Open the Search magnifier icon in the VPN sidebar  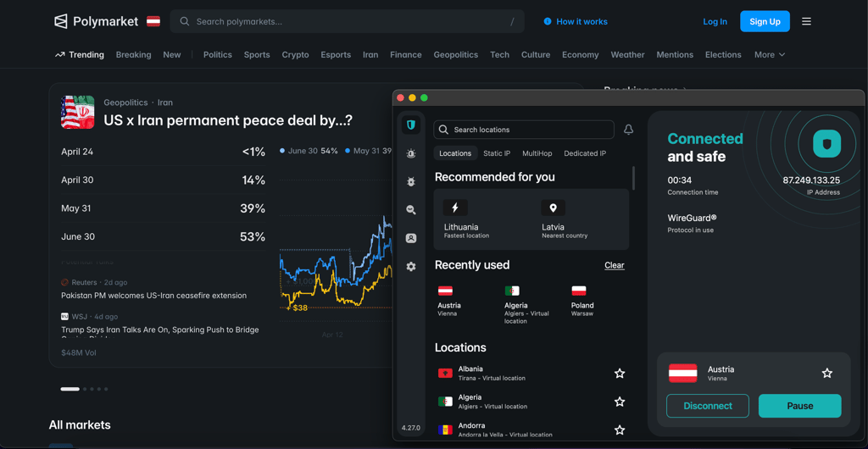pyautogui.click(x=411, y=209)
